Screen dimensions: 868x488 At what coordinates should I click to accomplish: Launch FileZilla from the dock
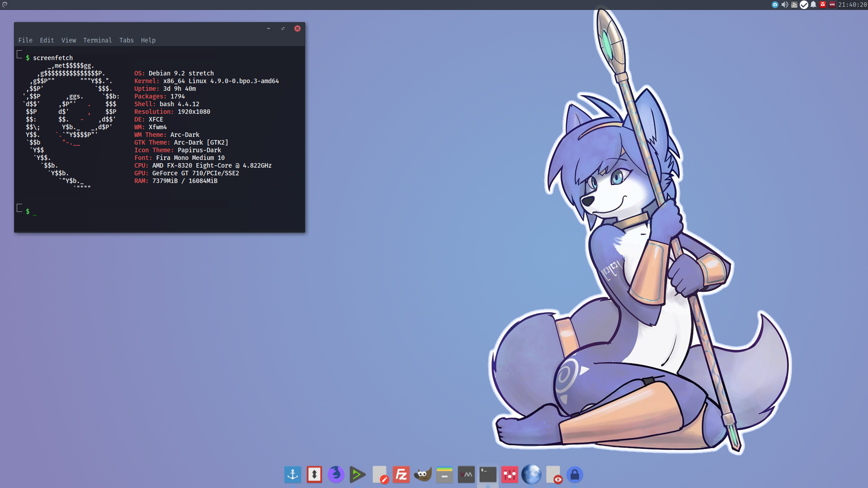[x=401, y=474]
